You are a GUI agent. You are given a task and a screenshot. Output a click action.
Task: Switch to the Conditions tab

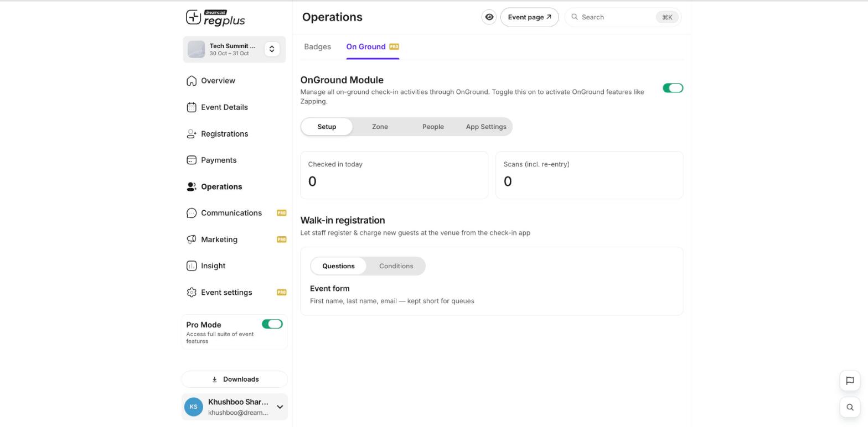[x=396, y=266]
